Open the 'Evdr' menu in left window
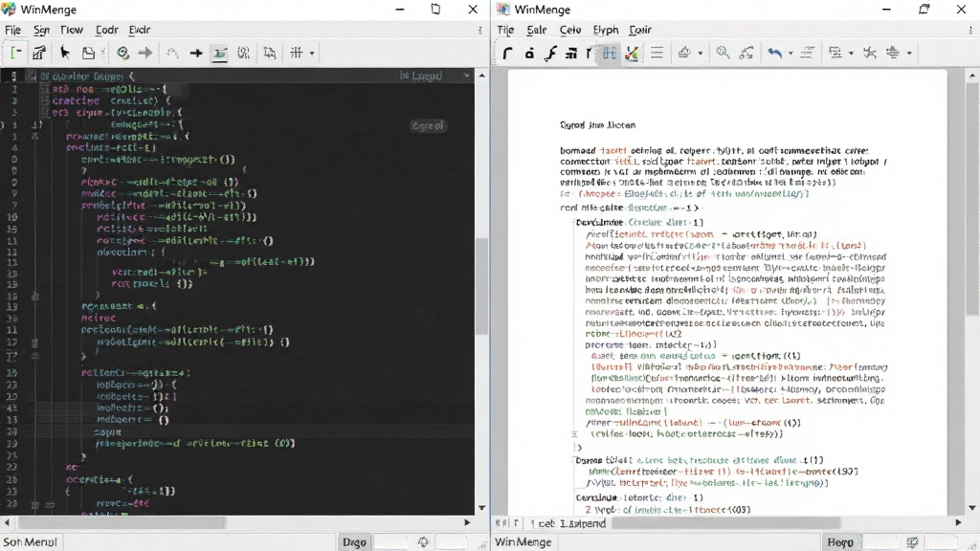This screenshot has width=980, height=551. [140, 30]
